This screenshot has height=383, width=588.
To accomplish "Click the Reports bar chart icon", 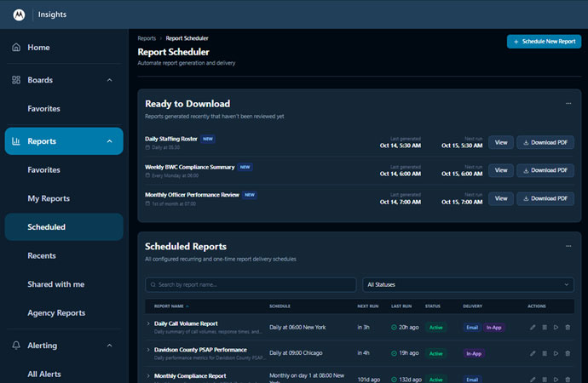I will (x=16, y=141).
